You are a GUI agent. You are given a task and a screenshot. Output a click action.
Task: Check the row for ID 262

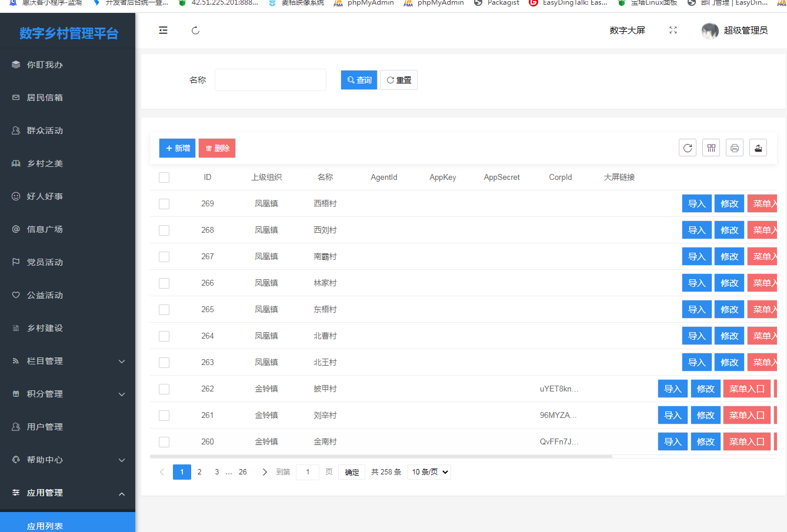[164, 389]
